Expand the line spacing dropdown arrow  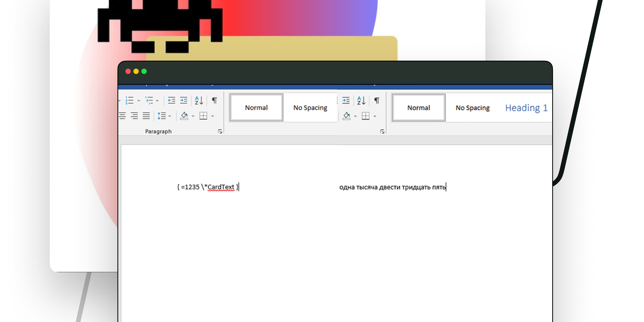[x=170, y=116]
